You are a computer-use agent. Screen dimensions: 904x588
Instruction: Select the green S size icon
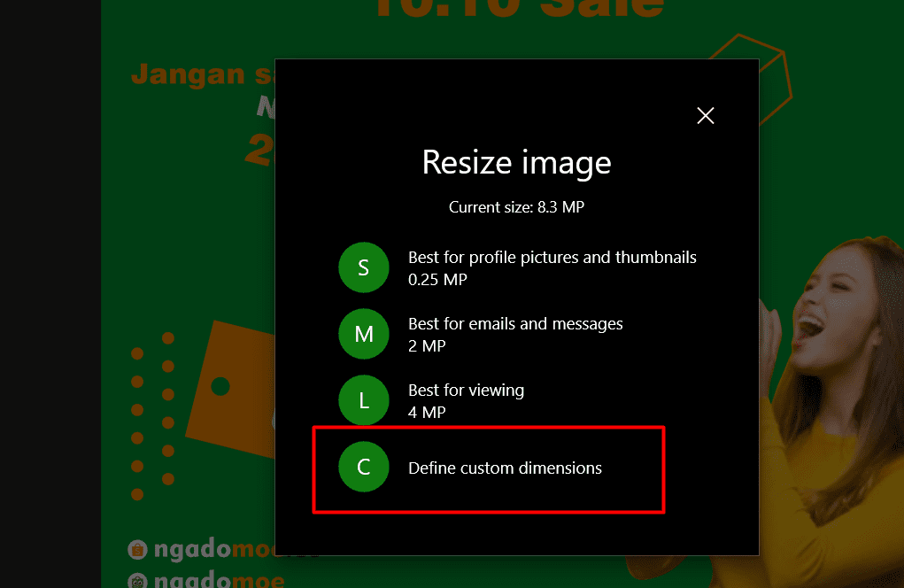pyautogui.click(x=363, y=267)
